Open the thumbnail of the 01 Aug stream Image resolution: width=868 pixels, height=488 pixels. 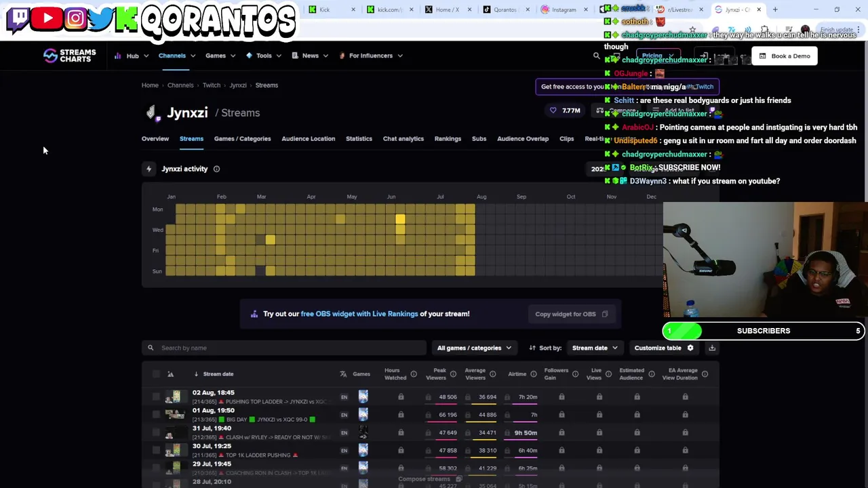(175, 414)
